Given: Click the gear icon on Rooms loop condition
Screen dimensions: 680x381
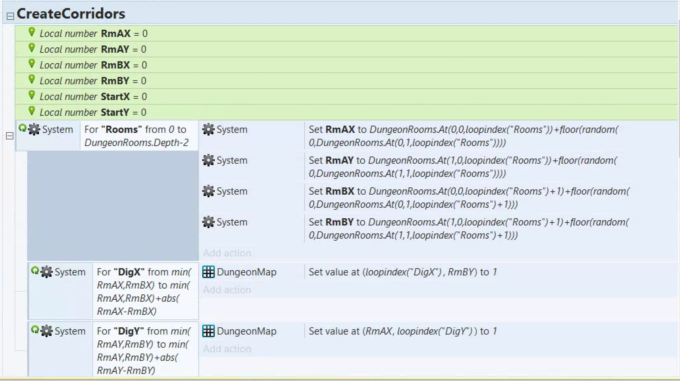Looking at the screenshot, I should click(x=34, y=129).
